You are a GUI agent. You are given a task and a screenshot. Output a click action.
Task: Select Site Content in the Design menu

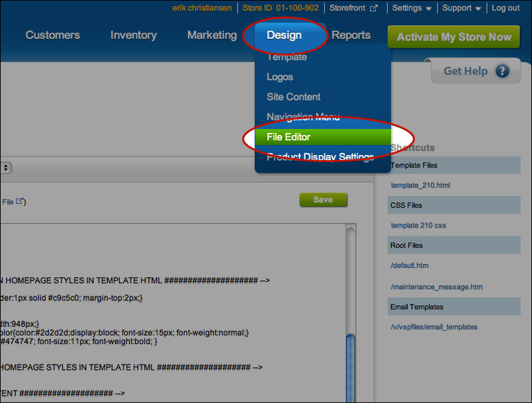click(x=294, y=97)
